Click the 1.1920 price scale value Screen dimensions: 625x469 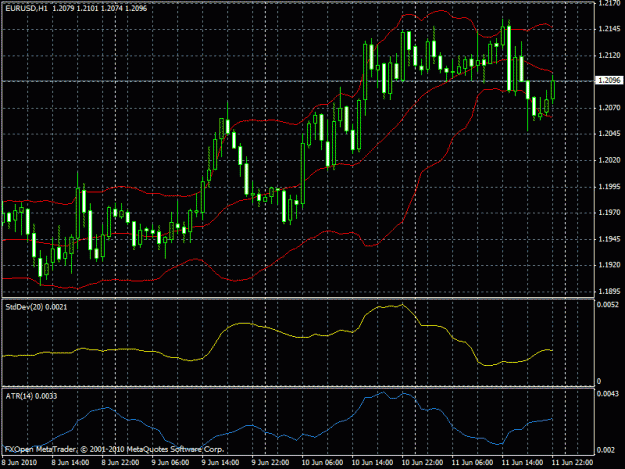pyautogui.click(x=609, y=265)
